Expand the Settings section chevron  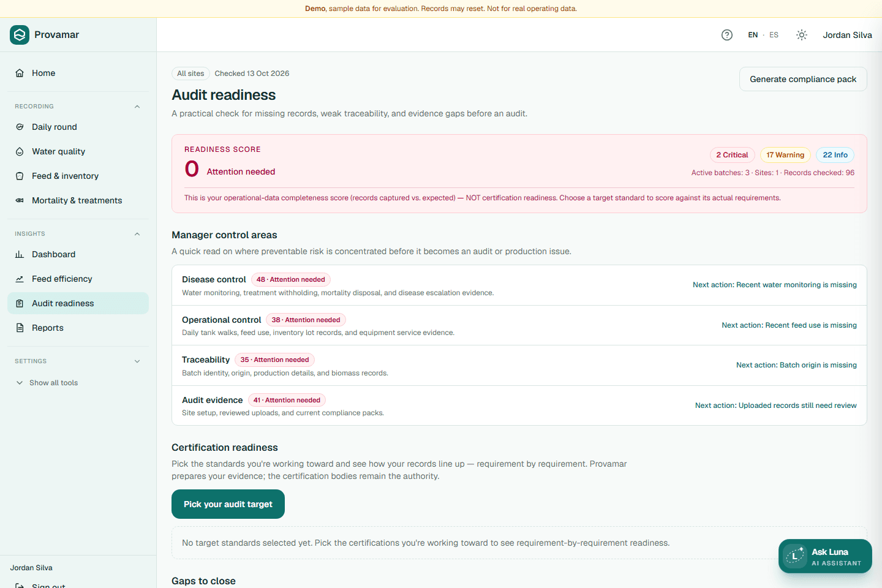click(x=137, y=361)
